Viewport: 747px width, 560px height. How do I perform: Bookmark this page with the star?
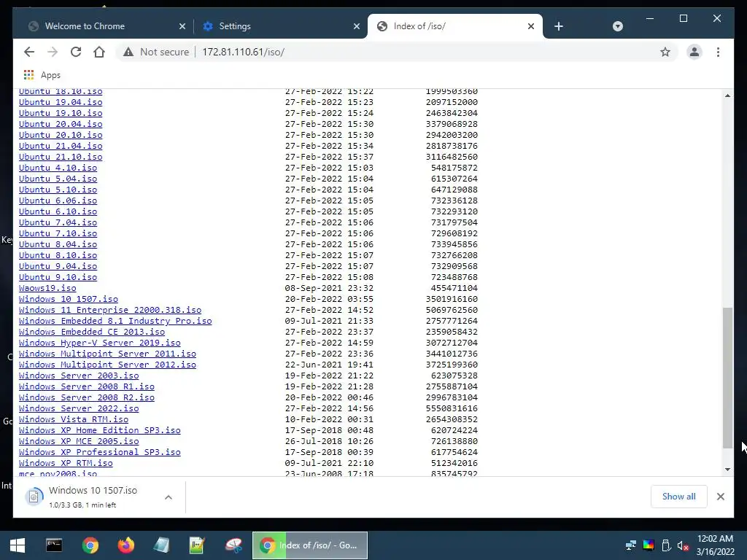click(x=665, y=52)
